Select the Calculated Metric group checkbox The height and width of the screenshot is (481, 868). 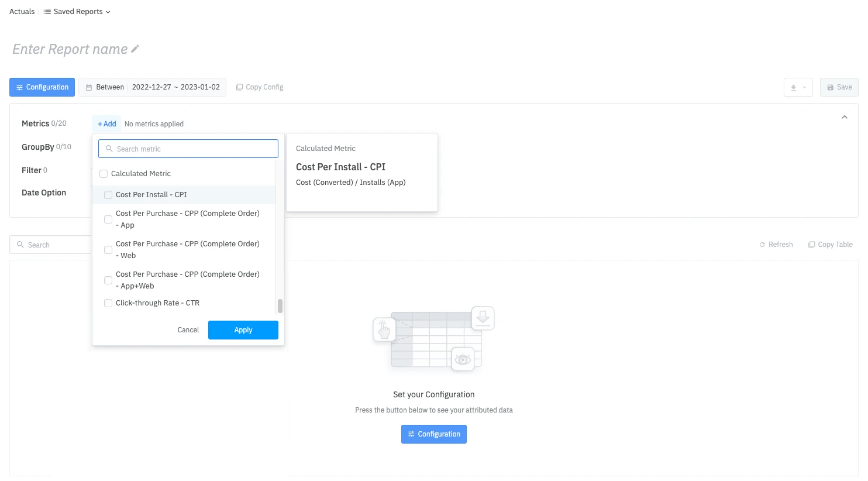[x=104, y=174]
